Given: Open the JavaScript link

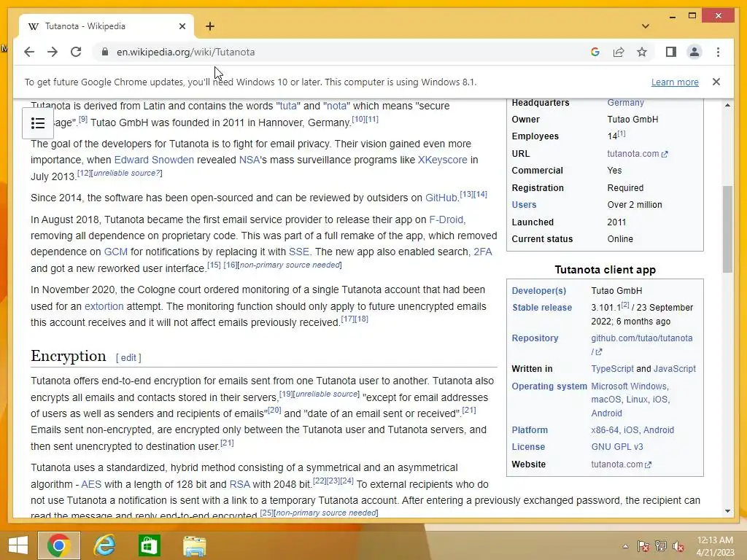Looking at the screenshot, I should 675,368.
